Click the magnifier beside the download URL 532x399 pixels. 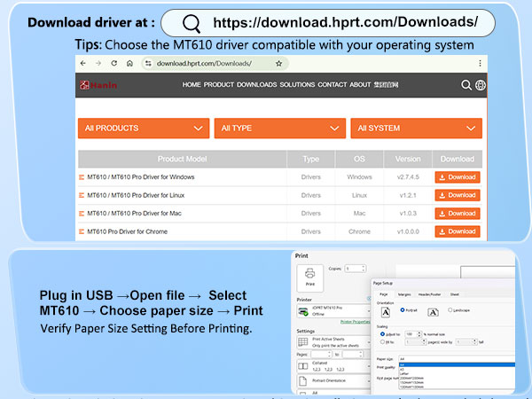pyautogui.click(x=192, y=24)
